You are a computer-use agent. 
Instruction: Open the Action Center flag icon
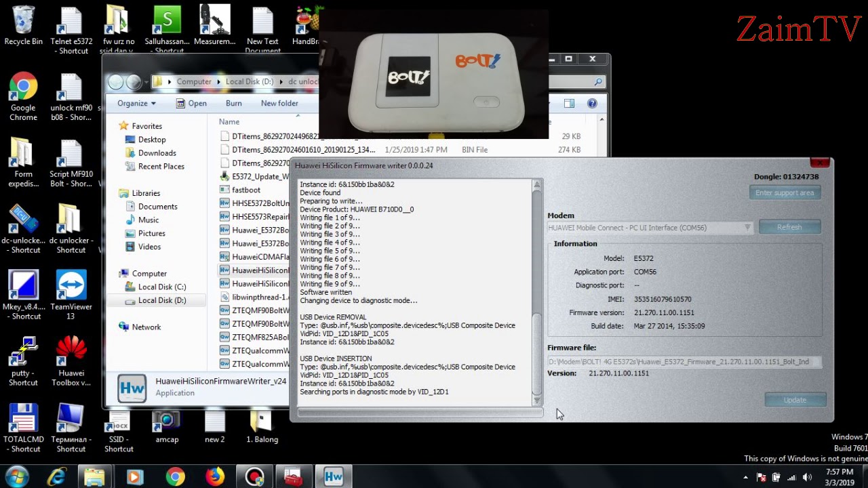pos(761,478)
